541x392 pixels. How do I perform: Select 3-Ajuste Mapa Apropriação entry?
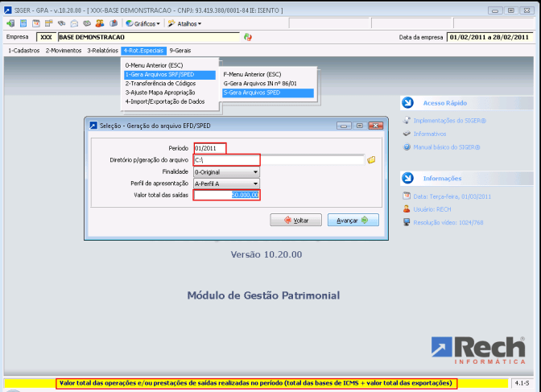tap(170, 93)
